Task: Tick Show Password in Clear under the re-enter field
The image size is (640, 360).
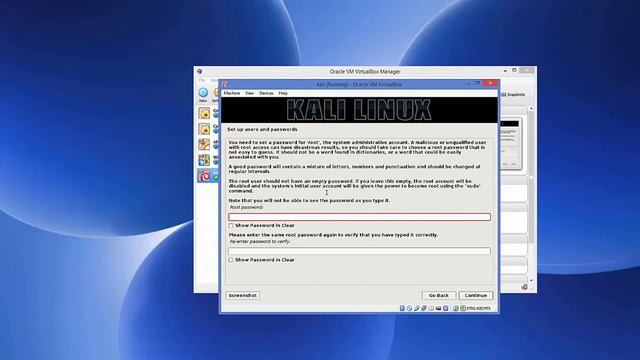Action: click(x=231, y=260)
